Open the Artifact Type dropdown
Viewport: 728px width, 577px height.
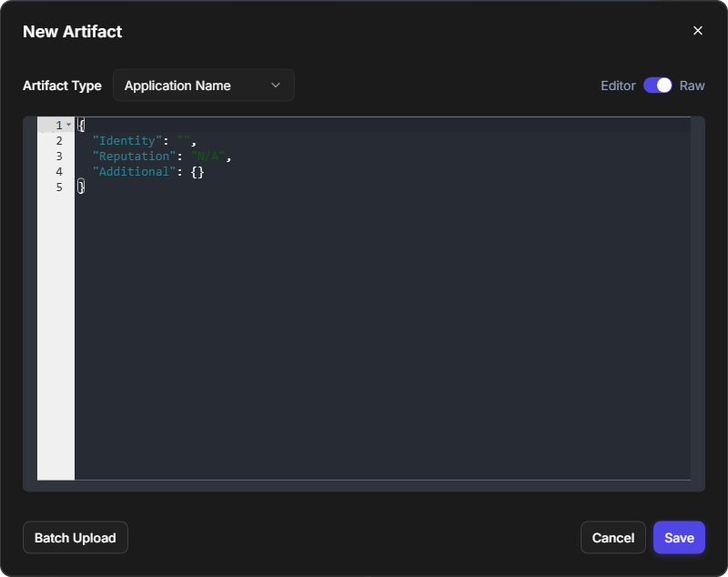(203, 86)
